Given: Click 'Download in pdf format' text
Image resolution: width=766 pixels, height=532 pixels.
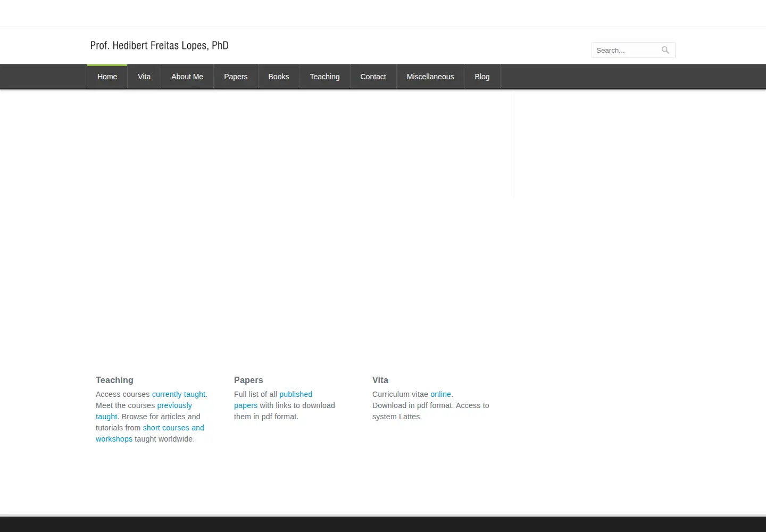Looking at the screenshot, I should point(413,405).
